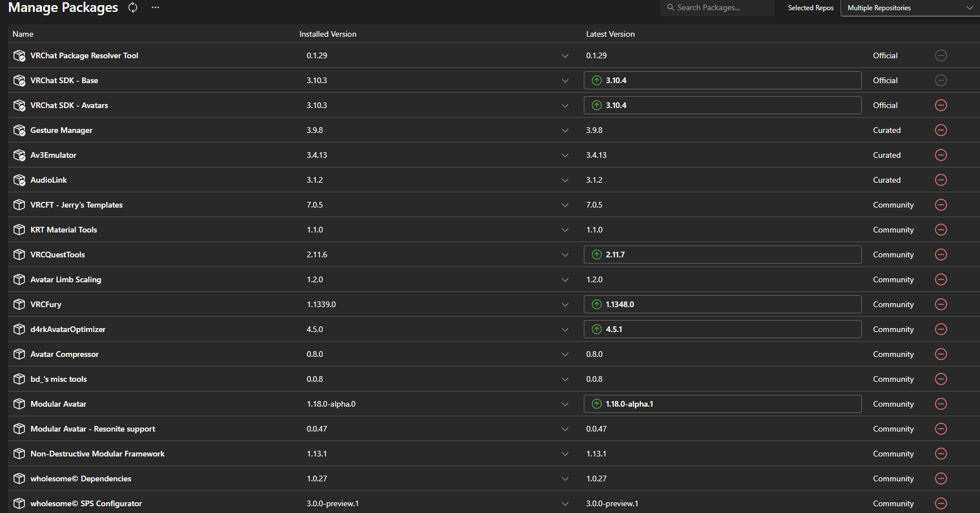Remove Avatar Compressor package
Image resolution: width=980 pixels, height=513 pixels.
941,354
